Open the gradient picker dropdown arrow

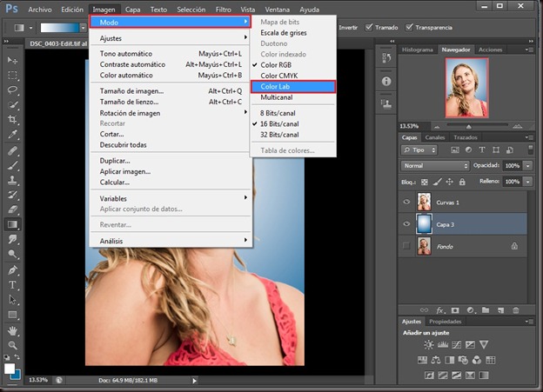tap(84, 28)
